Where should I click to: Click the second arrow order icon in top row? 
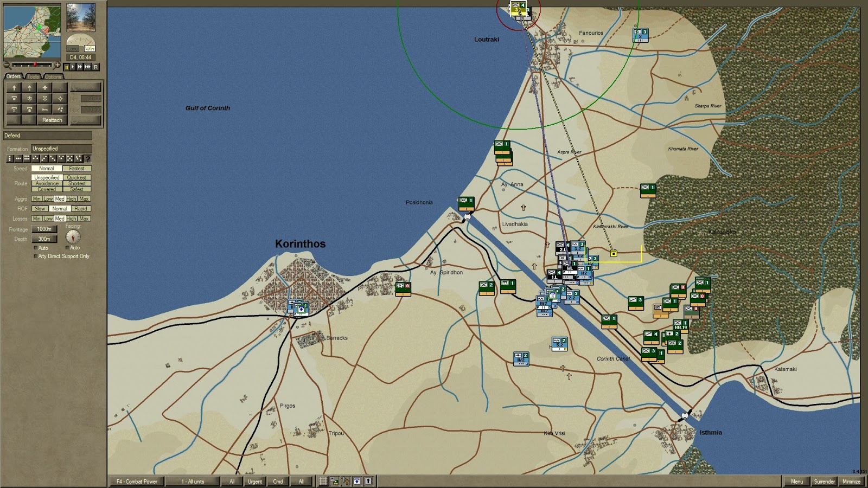coord(29,88)
